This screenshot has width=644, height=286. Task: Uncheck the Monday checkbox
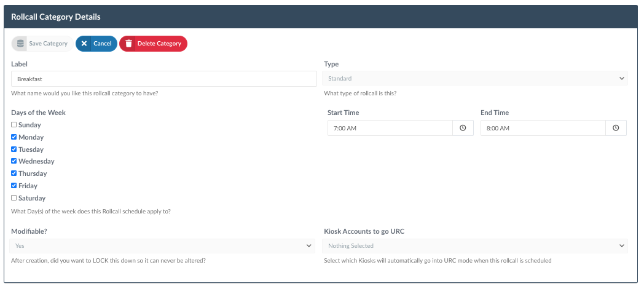pos(14,137)
